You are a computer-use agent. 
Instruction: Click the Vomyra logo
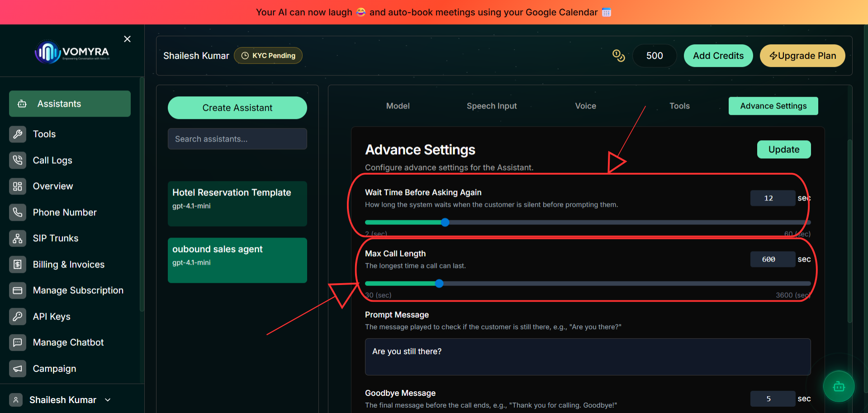click(x=72, y=52)
